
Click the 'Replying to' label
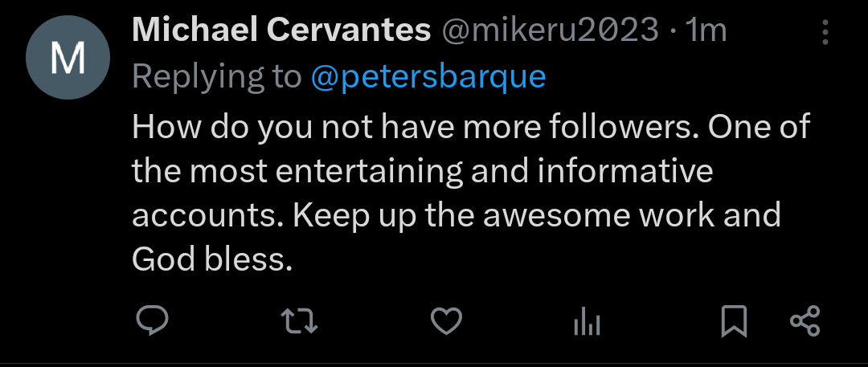[216, 76]
